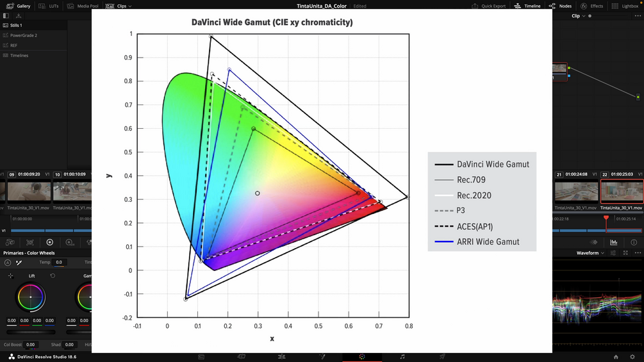The height and width of the screenshot is (362, 644).
Task: Open the Effects panel
Action: (x=591, y=6)
